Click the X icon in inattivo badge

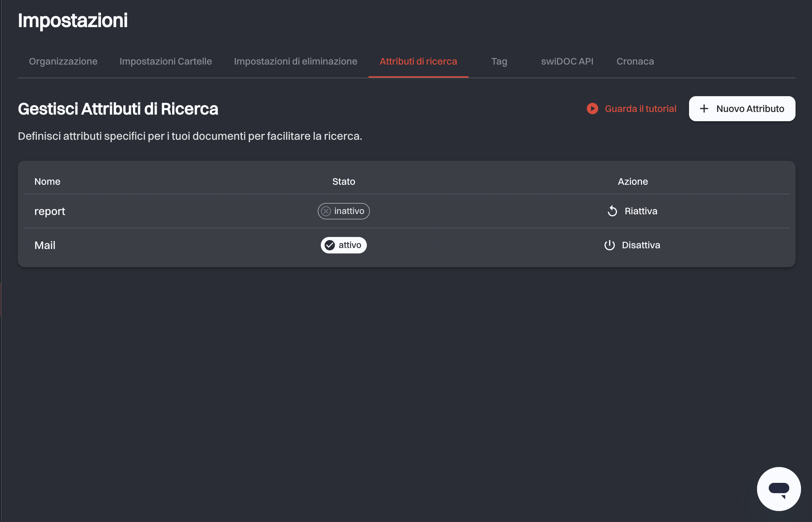tap(326, 211)
